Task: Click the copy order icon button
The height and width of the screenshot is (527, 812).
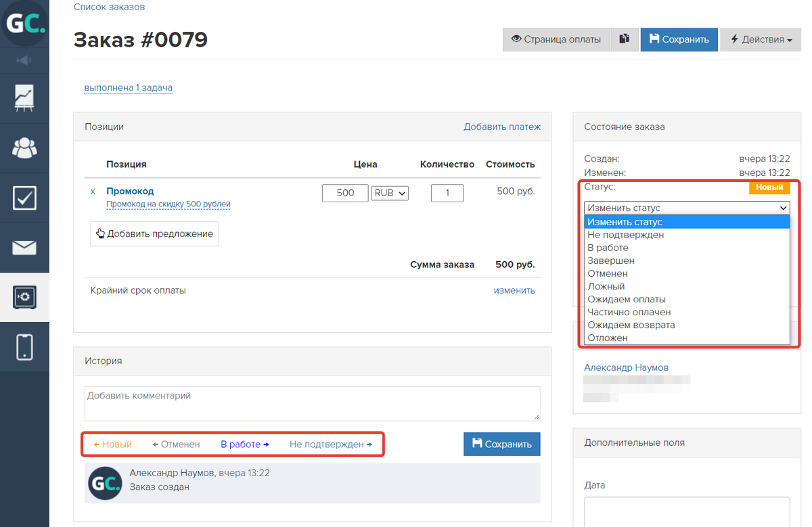Action: pos(625,39)
